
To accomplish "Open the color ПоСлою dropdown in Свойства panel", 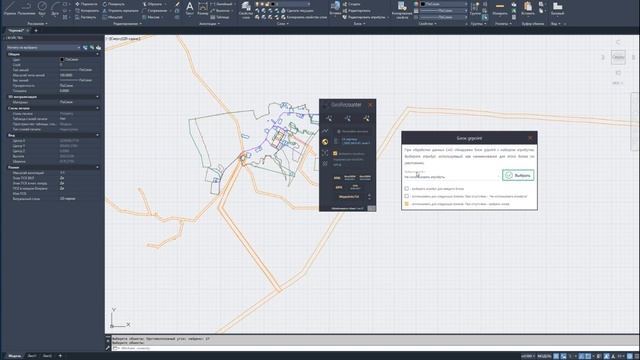I will tap(444, 4).
